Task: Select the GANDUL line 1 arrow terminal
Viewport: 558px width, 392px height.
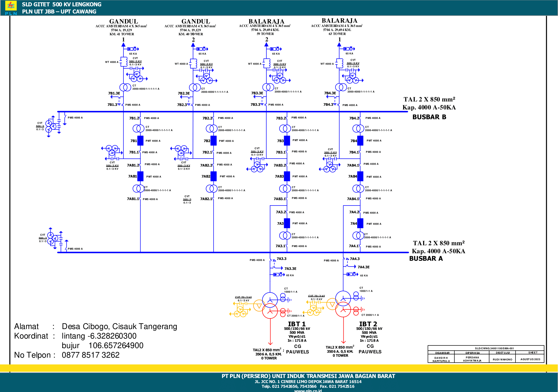Action: [x=123, y=45]
